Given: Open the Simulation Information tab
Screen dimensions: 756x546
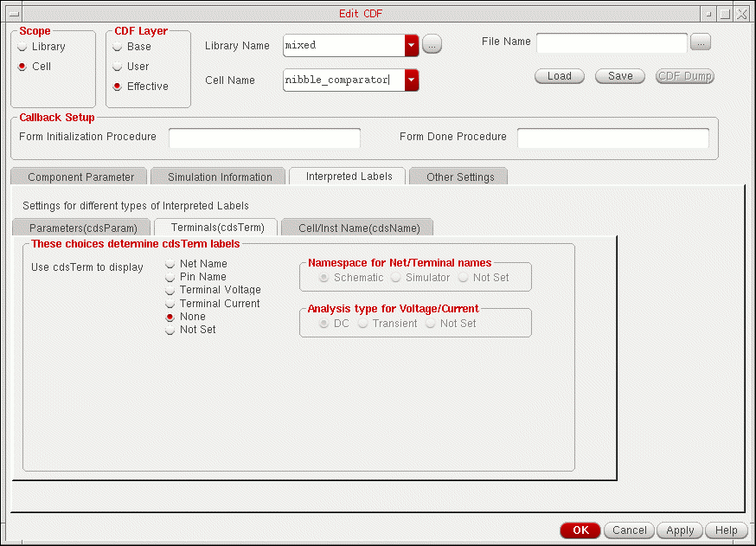Looking at the screenshot, I should (220, 177).
